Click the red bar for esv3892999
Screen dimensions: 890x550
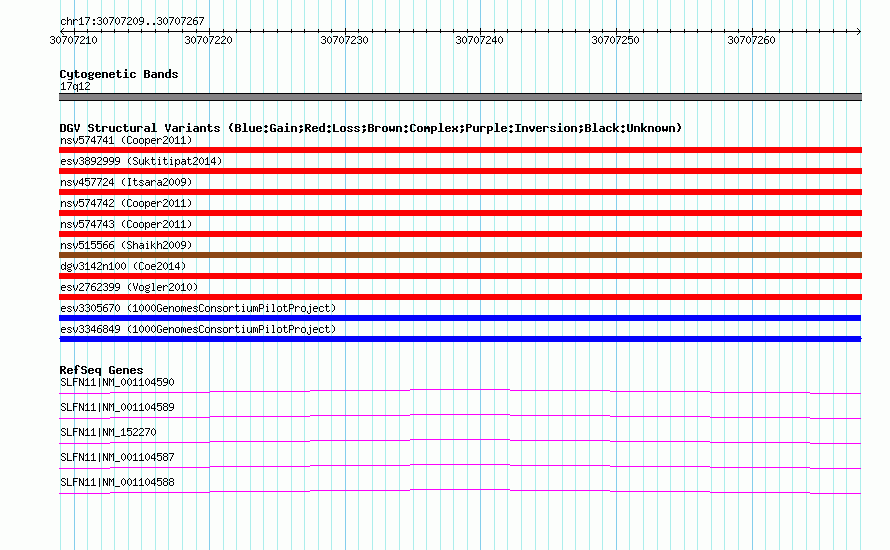coord(460,171)
